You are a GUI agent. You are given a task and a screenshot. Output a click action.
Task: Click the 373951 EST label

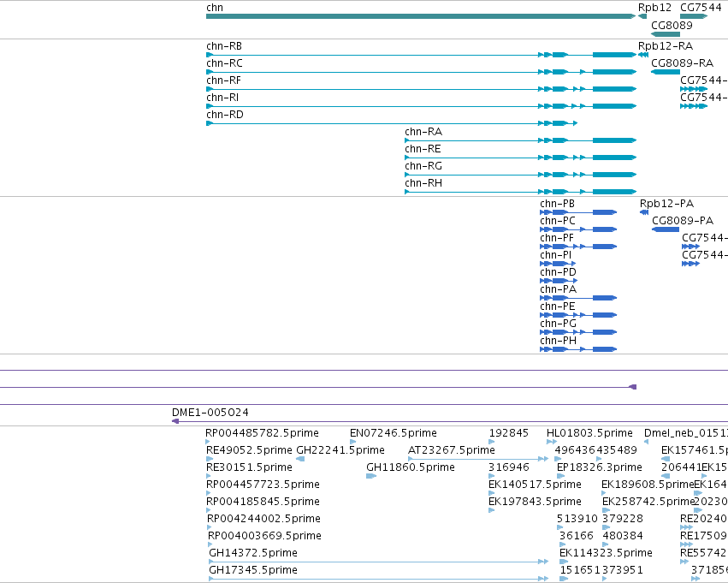(623, 570)
